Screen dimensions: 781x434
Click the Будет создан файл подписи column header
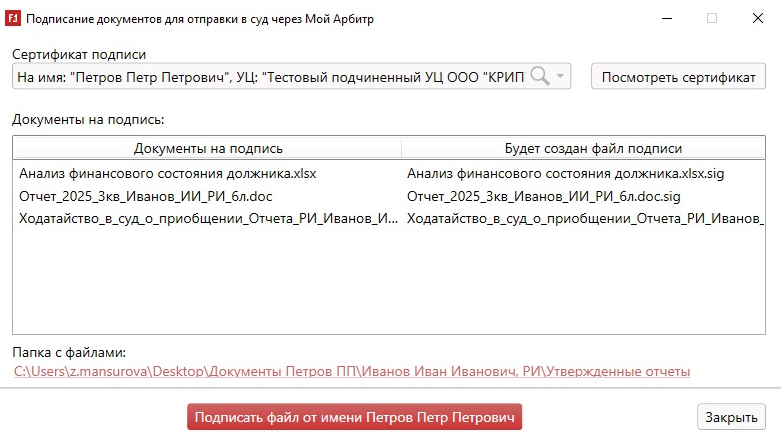pyautogui.click(x=593, y=148)
